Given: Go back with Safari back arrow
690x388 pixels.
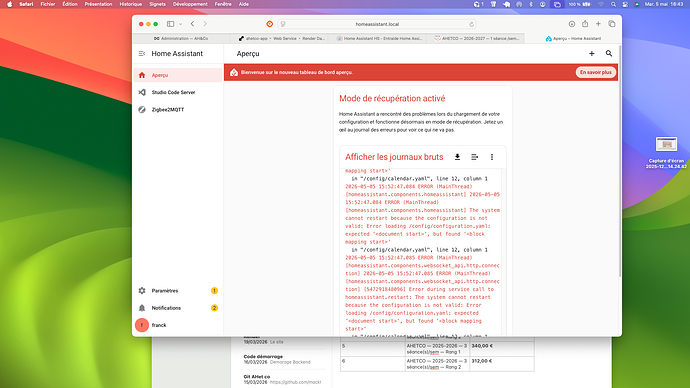Looking at the screenshot, I should pos(192,24).
